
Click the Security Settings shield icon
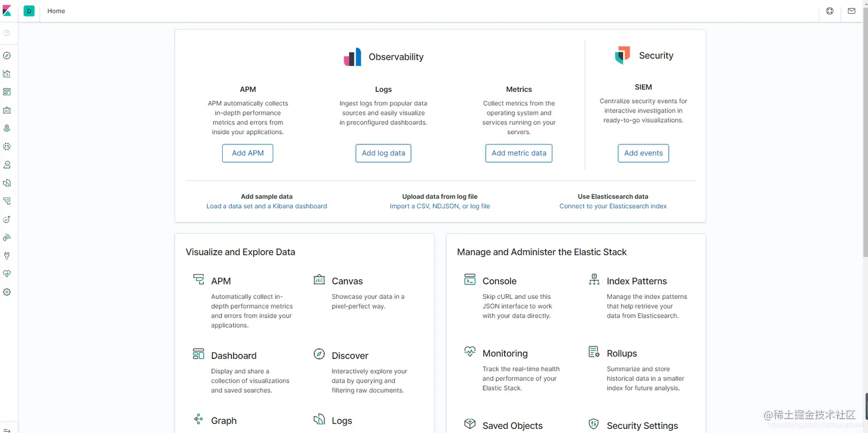(594, 424)
